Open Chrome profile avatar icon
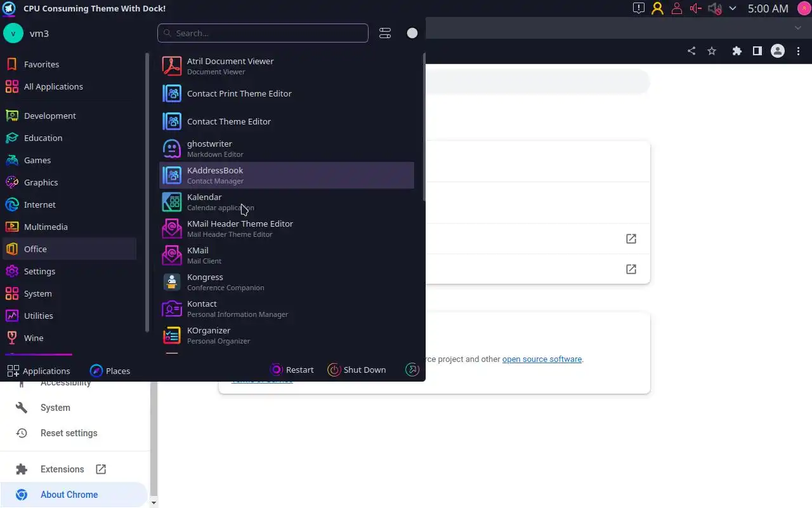The width and height of the screenshot is (812, 508). [x=778, y=51]
